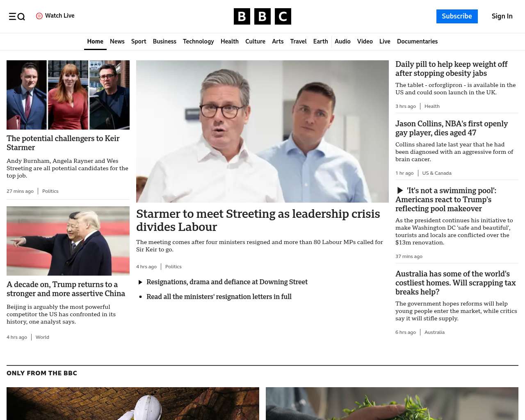This screenshot has width=525, height=420.
Task: Click Sign In
Action: (502, 16)
